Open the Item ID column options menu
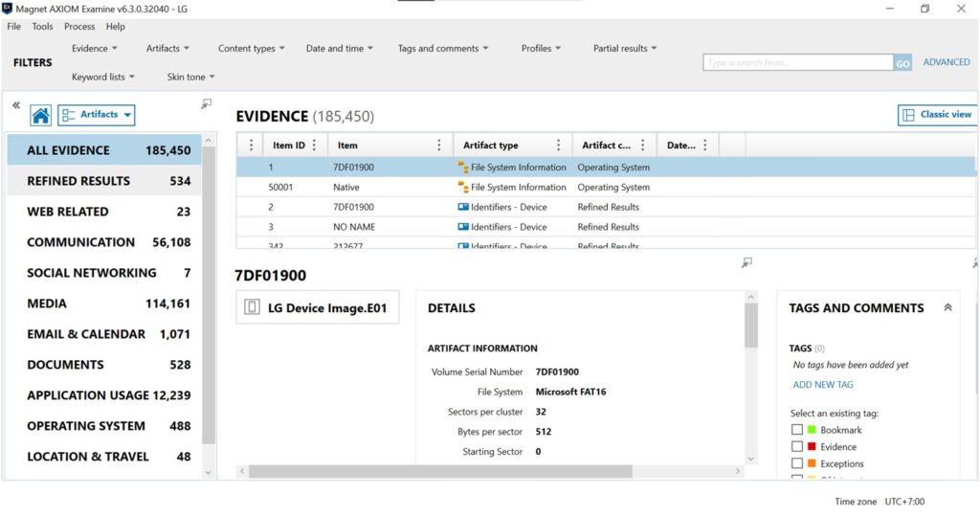The image size is (980, 517). tap(314, 145)
